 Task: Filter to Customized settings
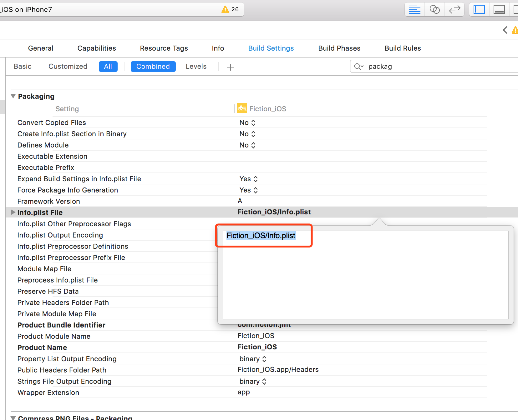[68, 66]
